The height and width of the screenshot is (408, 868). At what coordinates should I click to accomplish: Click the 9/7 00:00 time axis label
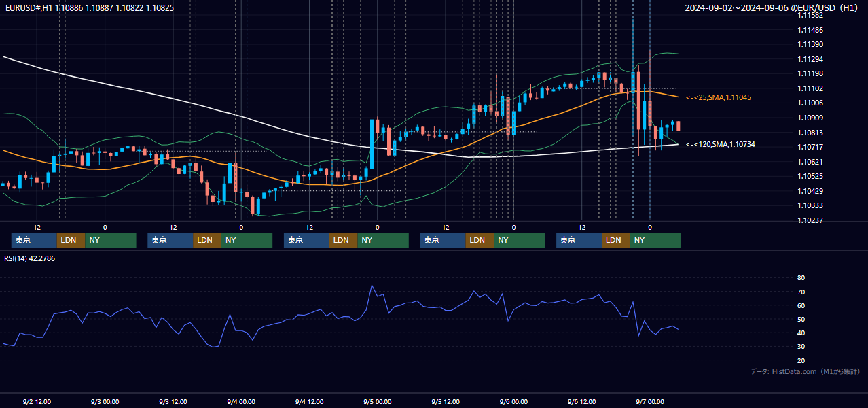click(650, 401)
